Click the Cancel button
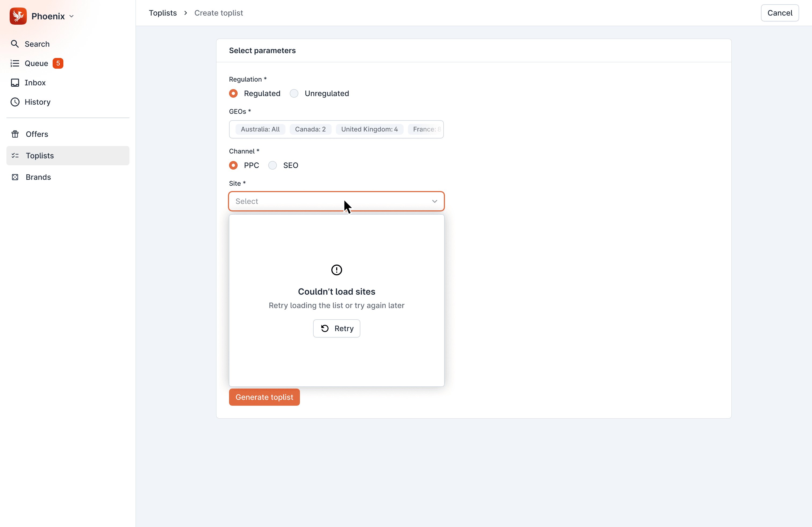Image resolution: width=812 pixels, height=527 pixels. 780,13
